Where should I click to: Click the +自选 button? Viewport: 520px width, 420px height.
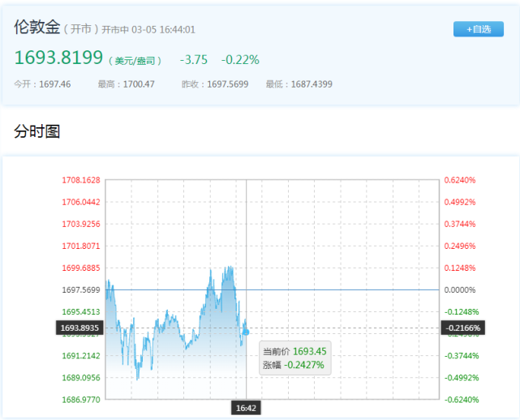click(478, 29)
